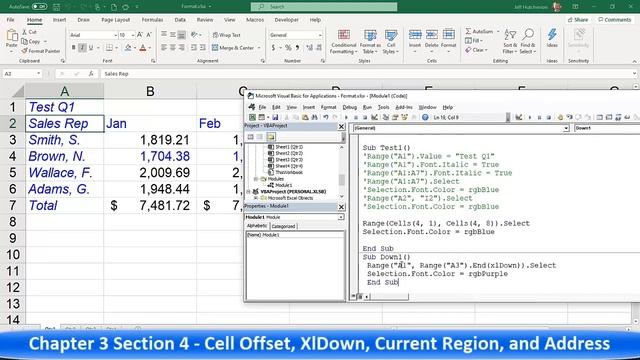Toggle Wrap Text
This screenshot has height=360, width=640.
tap(227, 35)
